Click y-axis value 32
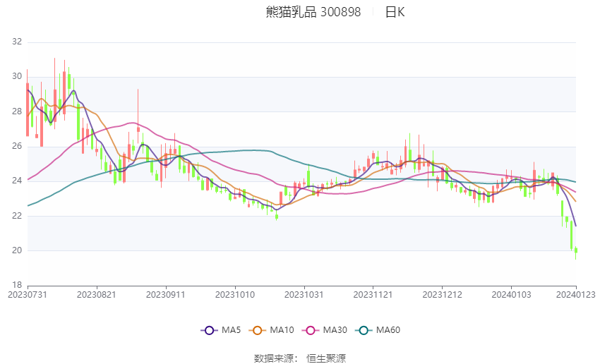 pyautogui.click(x=17, y=42)
